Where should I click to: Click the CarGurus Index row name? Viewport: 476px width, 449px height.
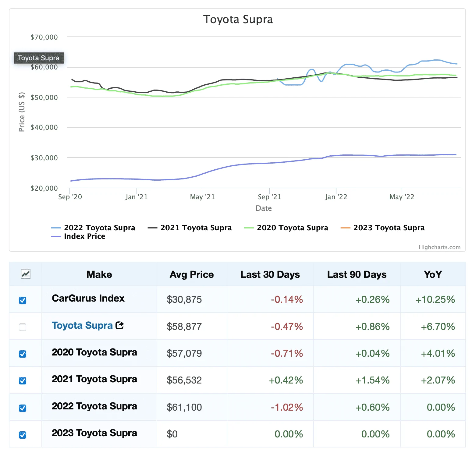point(88,298)
